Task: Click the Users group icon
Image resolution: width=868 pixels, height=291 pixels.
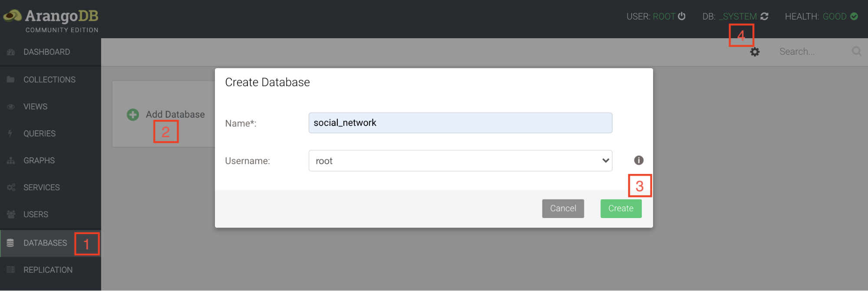Action: coord(11,214)
